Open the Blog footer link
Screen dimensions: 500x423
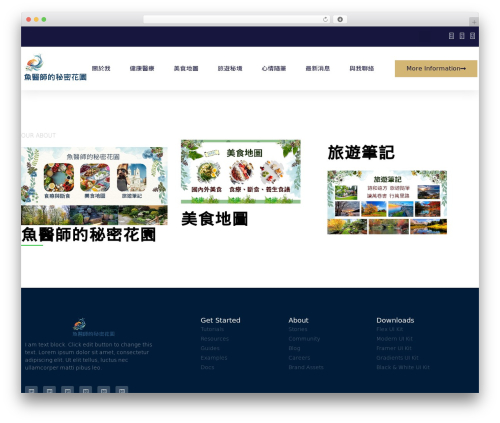click(x=294, y=348)
